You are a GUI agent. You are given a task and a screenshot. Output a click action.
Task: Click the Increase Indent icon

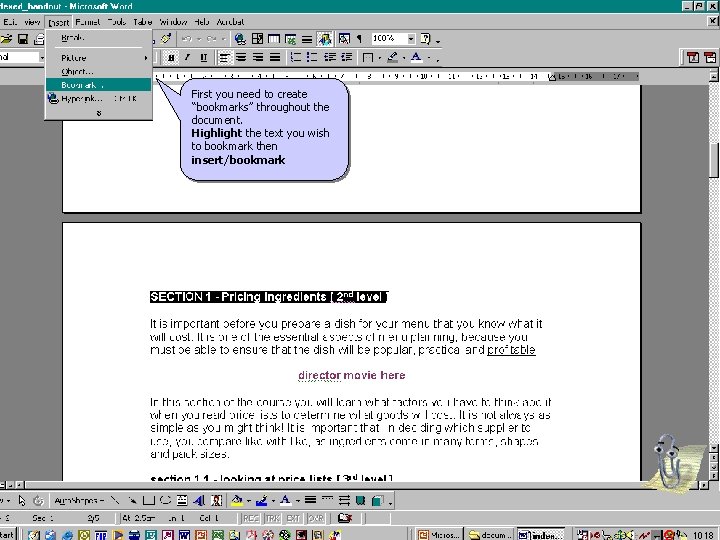tap(346, 57)
